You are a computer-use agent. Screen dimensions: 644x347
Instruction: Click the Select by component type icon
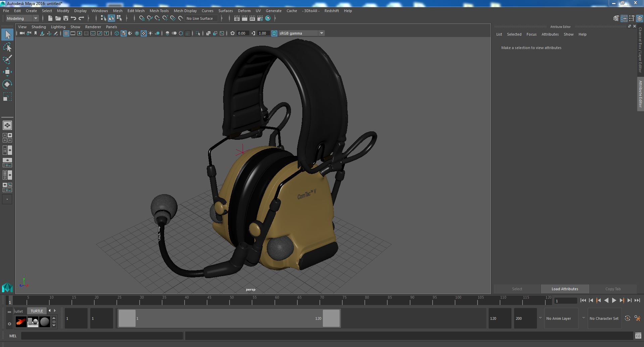click(x=119, y=18)
